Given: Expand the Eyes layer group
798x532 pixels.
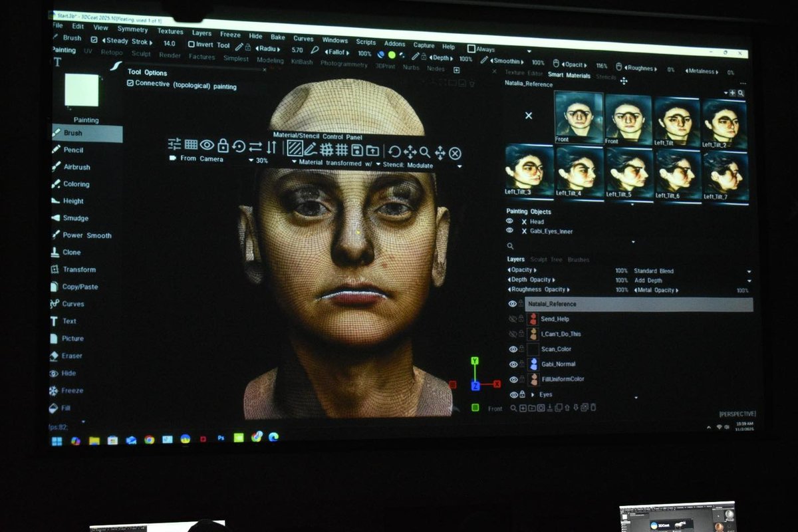Looking at the screenshot, I should click(x=532, y=395).
